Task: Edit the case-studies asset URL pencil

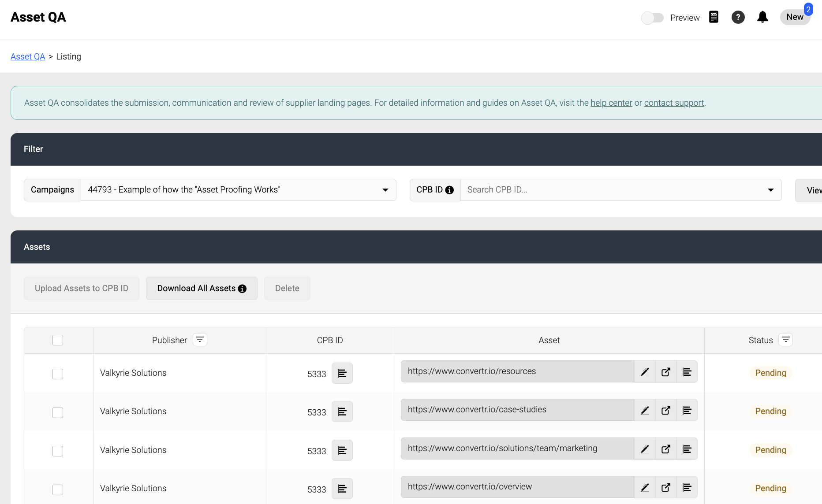Action: point(645,410)
